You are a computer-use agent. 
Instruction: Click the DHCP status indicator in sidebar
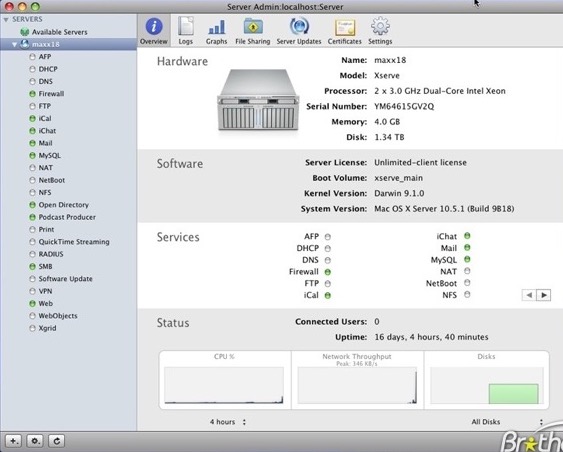[32, 69]
